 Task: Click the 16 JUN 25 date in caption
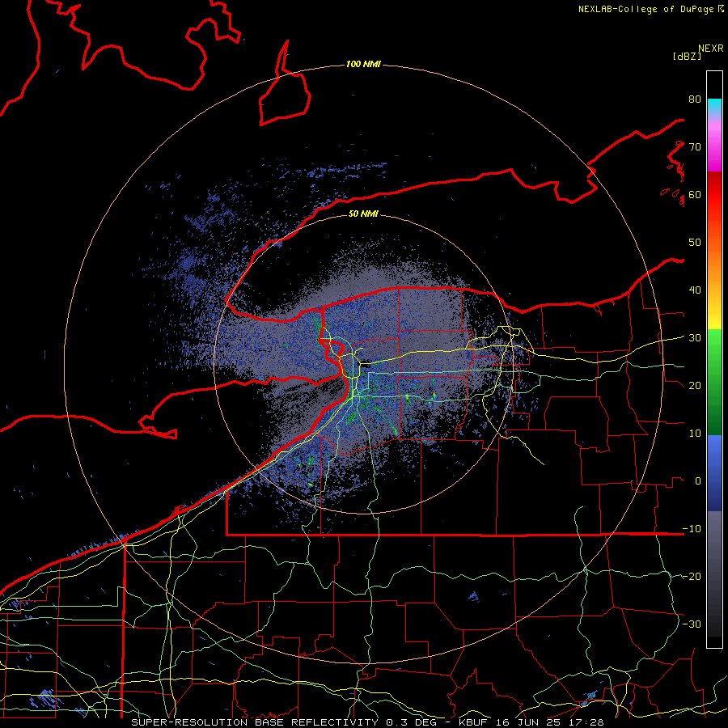[530, 722]
